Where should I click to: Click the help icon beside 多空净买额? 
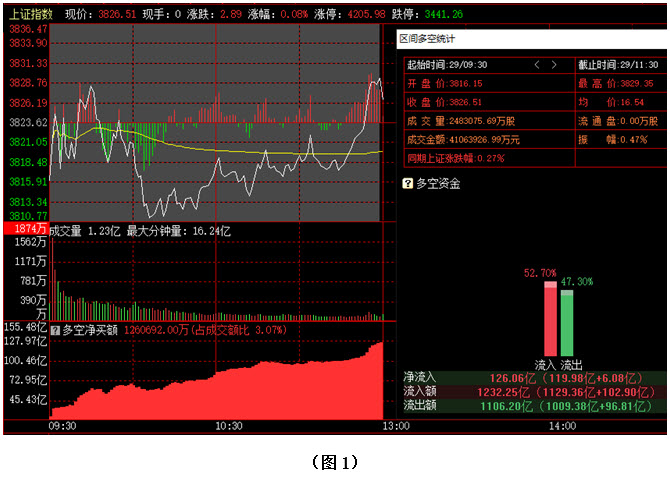(55, 330)
